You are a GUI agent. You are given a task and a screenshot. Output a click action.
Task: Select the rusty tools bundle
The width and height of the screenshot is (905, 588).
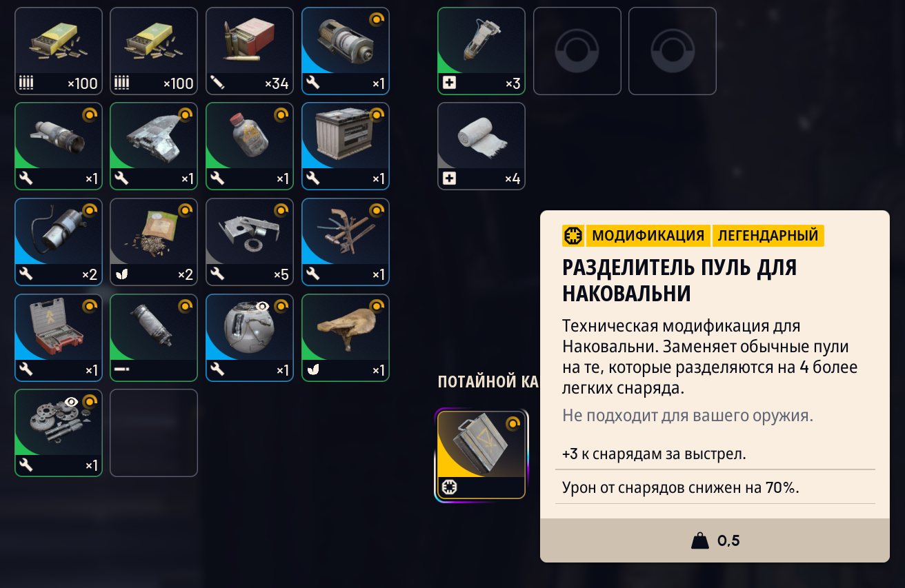point(346,242)
